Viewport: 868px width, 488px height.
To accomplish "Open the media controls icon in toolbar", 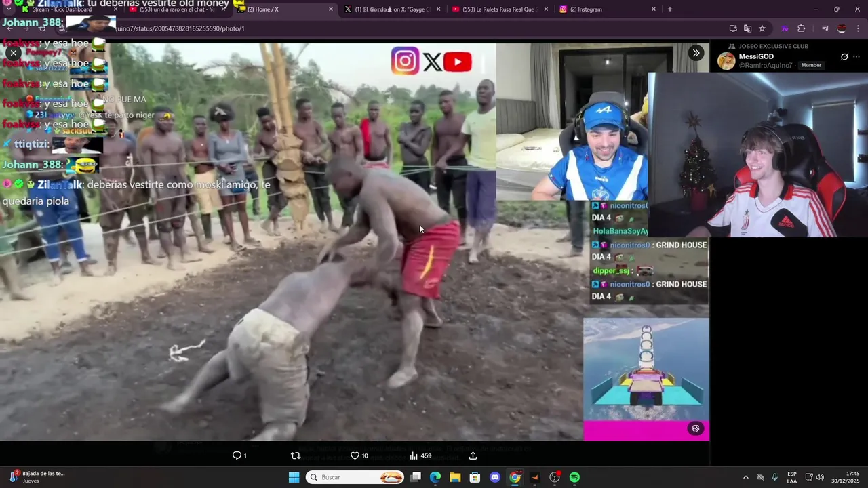I will (825, 28).
